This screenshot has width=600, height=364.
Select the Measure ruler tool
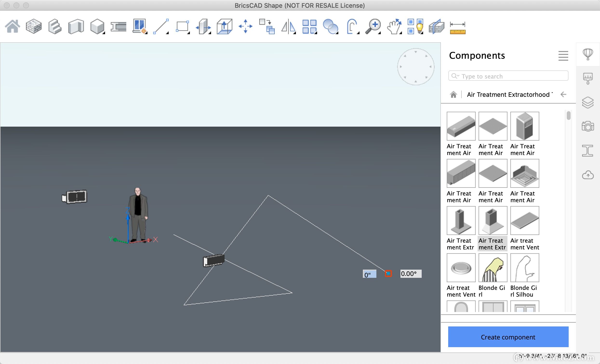458,28
